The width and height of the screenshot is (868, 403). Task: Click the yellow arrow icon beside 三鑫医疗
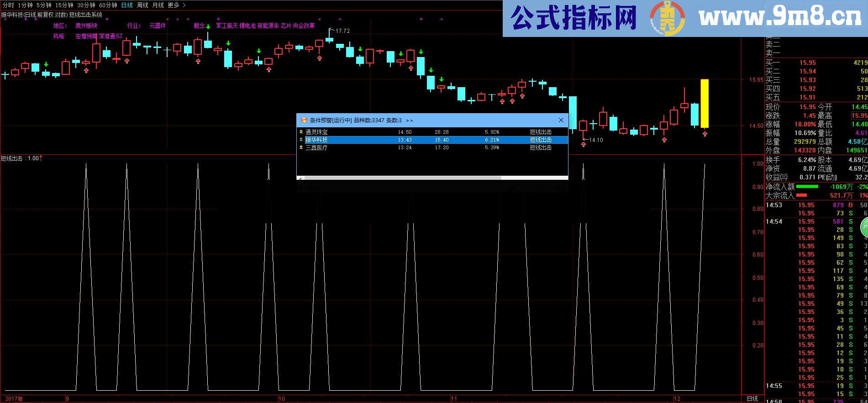point(301,147)
